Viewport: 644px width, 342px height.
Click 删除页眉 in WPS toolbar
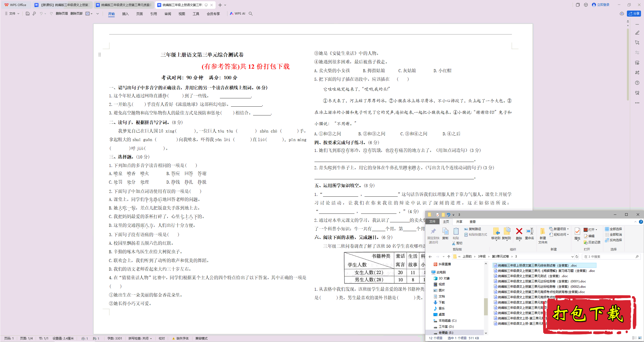tap(62, 14)
